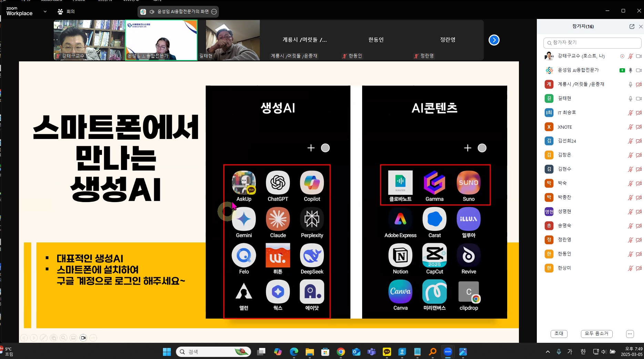Click XNOTE muted microphone icon

(x=631, y=127)
